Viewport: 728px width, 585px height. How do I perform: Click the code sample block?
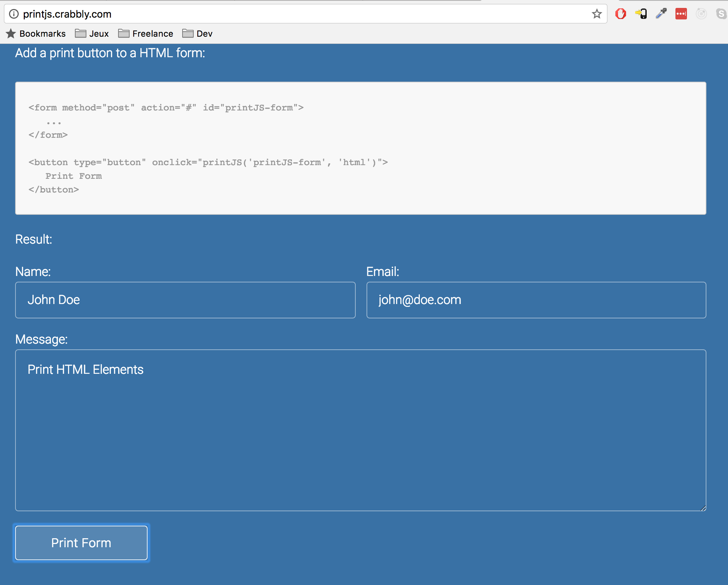click(360, 148)
